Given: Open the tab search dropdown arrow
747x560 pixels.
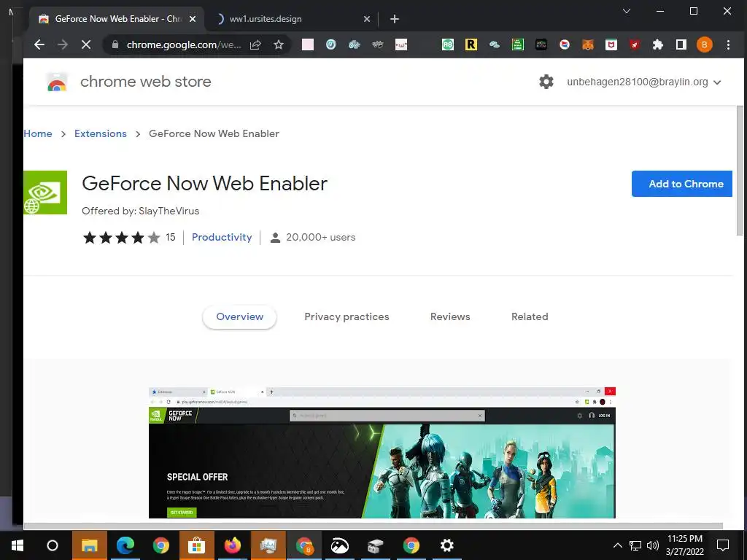Looking at the screenshot, I should (627, 11).
